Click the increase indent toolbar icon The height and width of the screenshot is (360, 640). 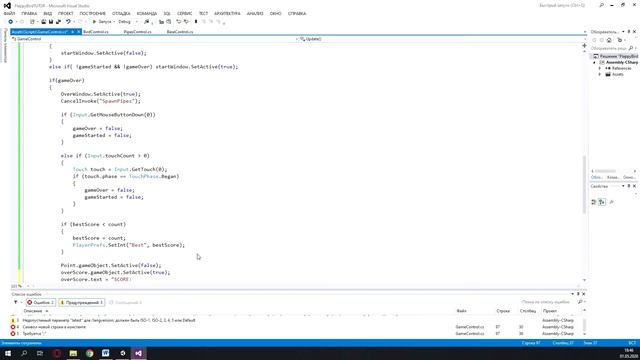pyautogui.click(x=186, y=22)
